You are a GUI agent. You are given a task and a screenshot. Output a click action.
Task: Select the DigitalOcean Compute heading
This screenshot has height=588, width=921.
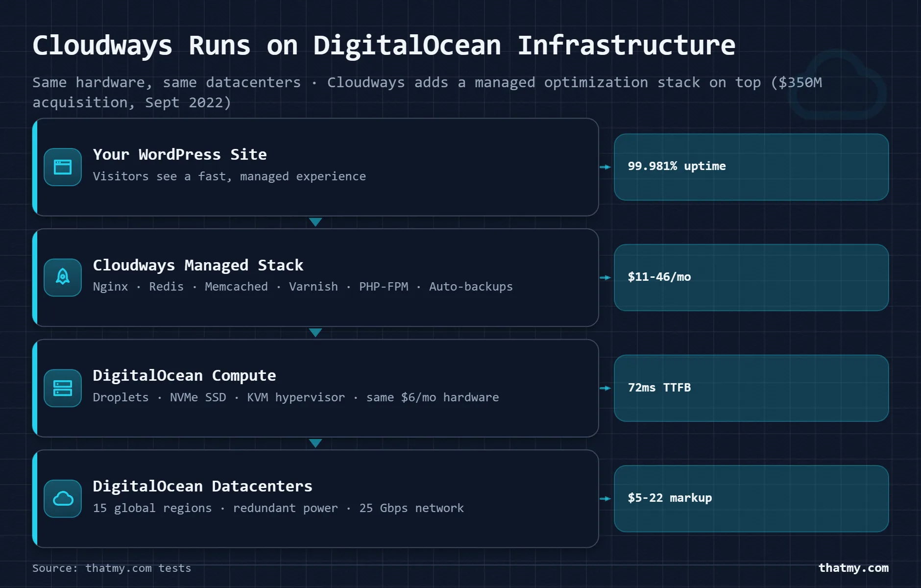coord(184,376)
